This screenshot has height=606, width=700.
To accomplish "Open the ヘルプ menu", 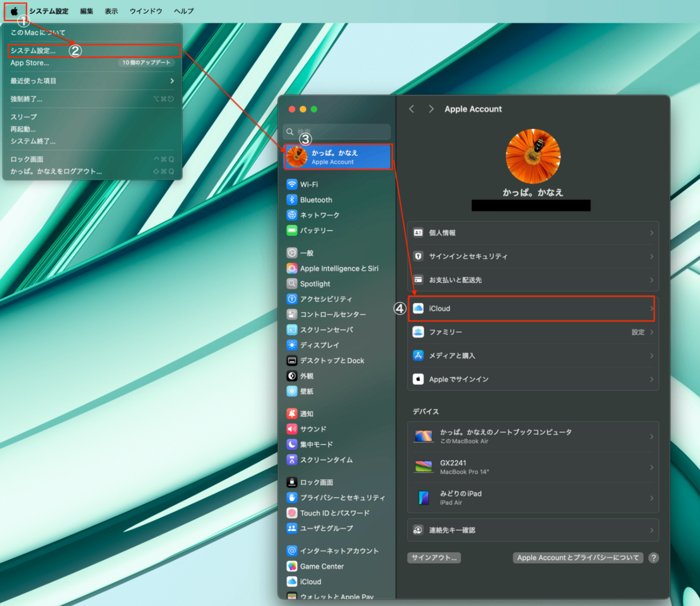I will tap(183, 11).
